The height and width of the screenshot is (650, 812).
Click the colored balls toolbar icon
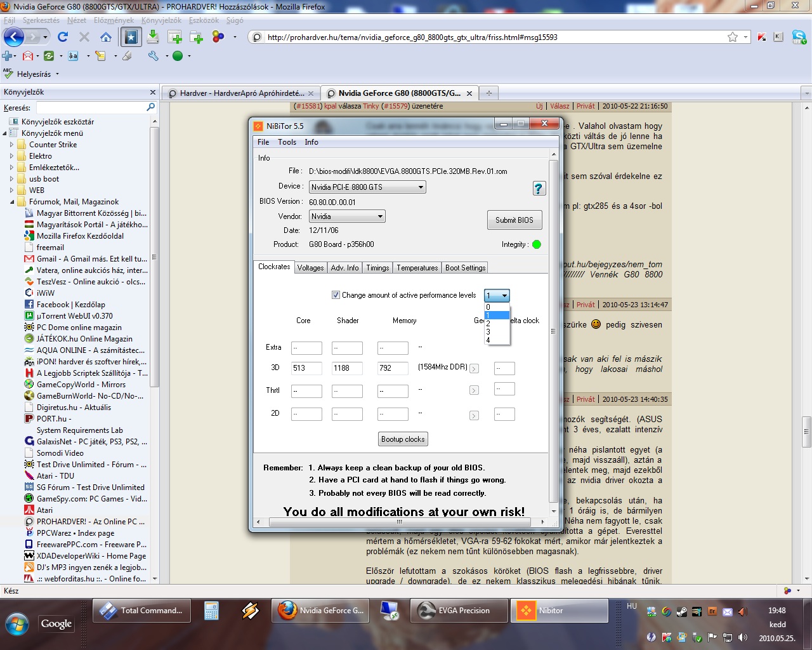(x=218, y=37)
